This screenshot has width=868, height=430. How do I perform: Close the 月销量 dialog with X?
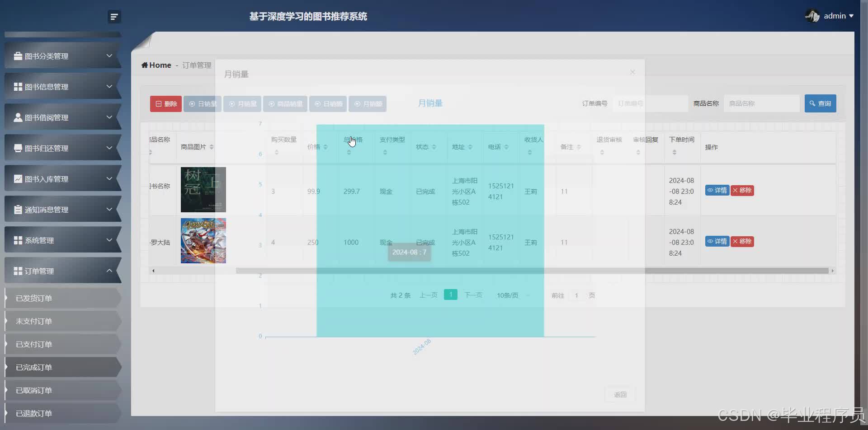(x=632, y=72)
